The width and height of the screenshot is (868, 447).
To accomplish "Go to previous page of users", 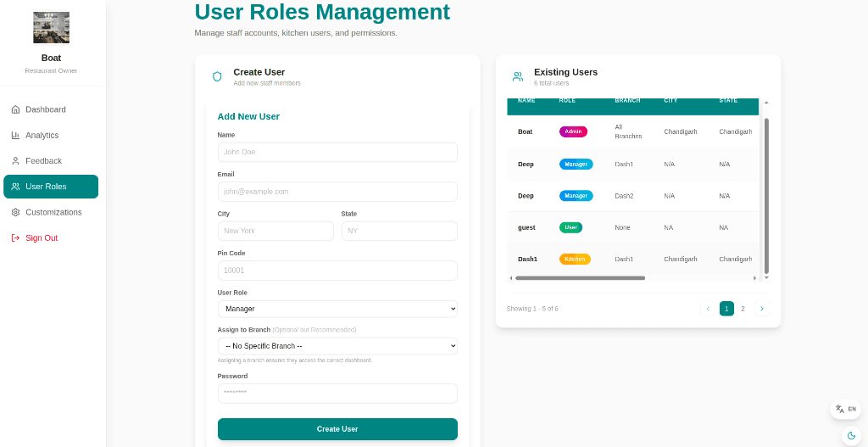I will point(708,309).
